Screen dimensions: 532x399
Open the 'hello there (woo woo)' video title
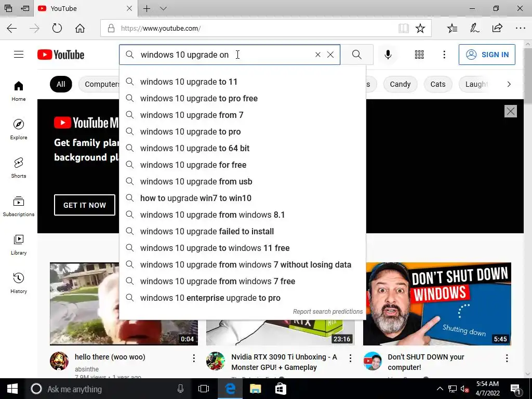click(x=110, y=357)
